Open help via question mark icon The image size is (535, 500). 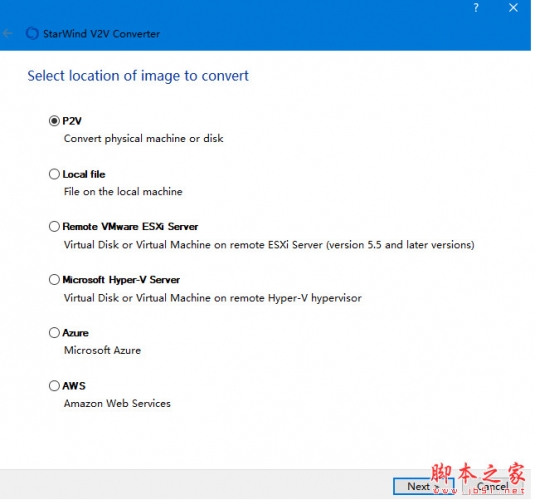tap(476, 8)
